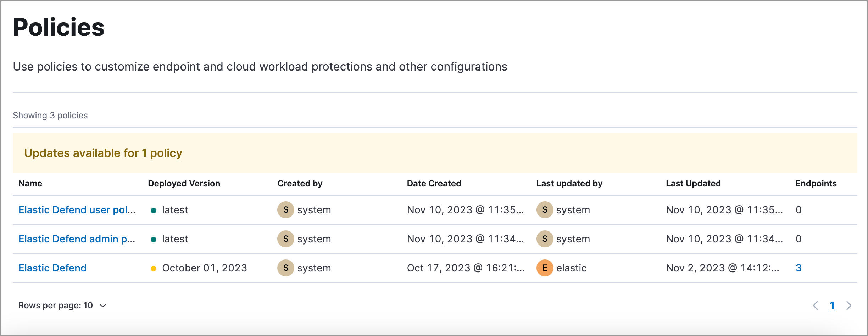Click the Last Updated column header
868x336 pixels.
(x=693, y=184)
